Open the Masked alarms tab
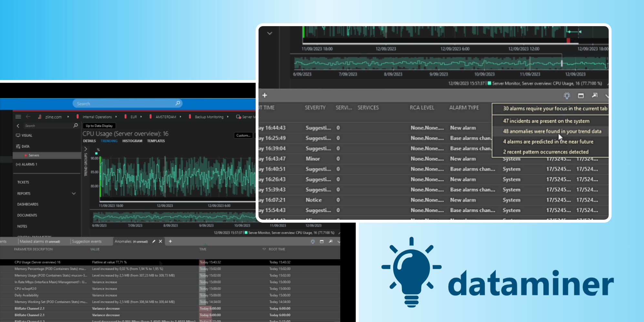Viewport: 644px width, 322px height. pyautogui.click(x=40, y=241)
